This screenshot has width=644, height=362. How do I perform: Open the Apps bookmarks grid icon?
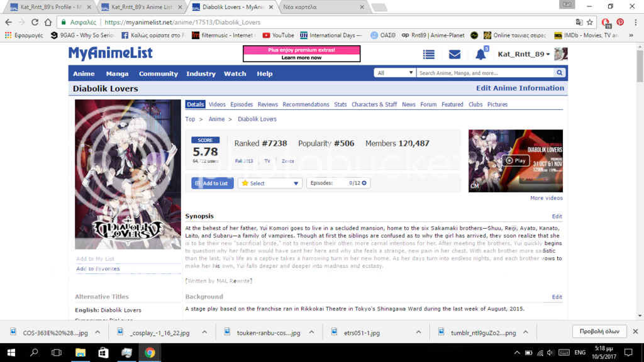coord(8,35)
